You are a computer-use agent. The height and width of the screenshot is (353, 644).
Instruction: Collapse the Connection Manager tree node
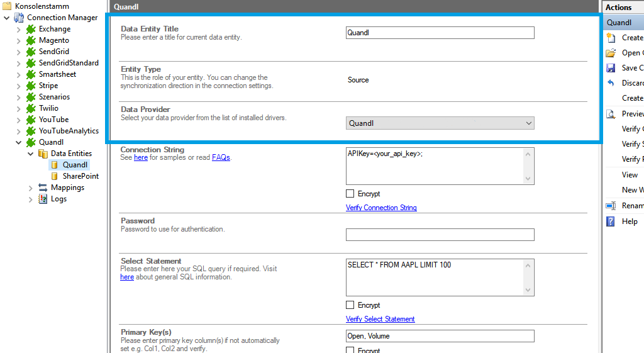click(x=6, y=18)
